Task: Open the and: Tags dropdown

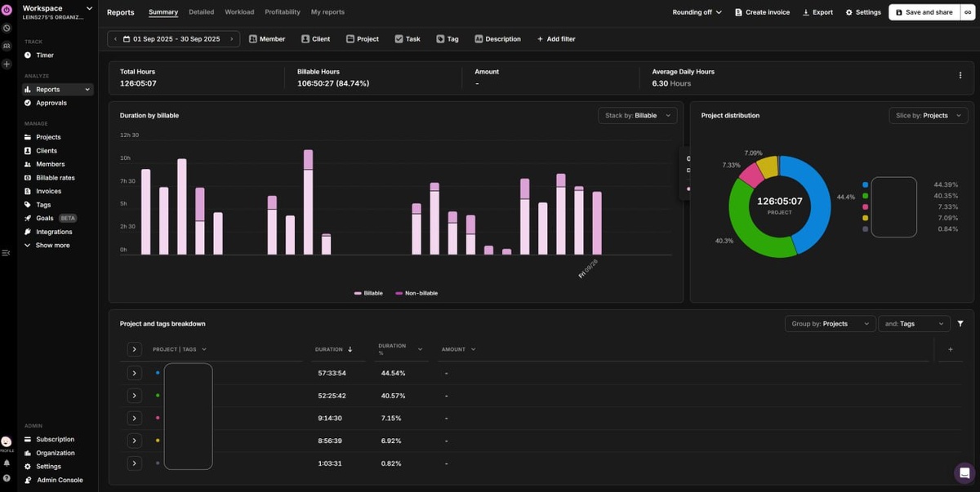Action: pyautogui.click(x=914, y=324)
